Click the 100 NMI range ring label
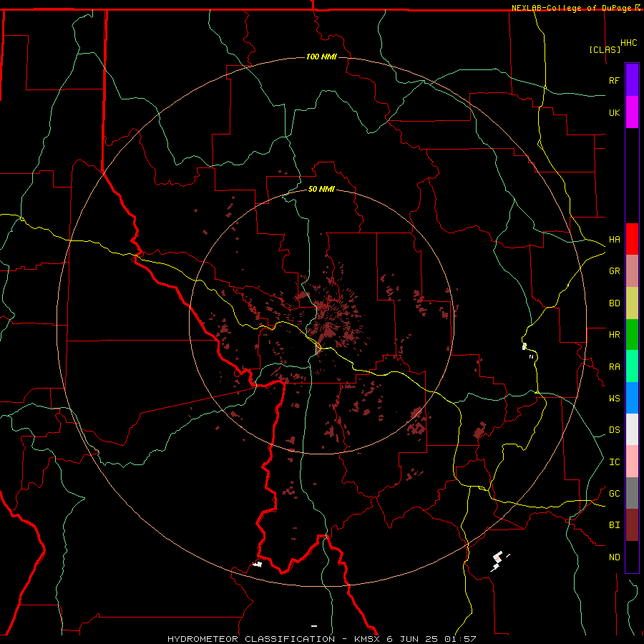Image resolution: width=644 pixels, height=644 pixels. pyautogui.click(x=321, y=57)
